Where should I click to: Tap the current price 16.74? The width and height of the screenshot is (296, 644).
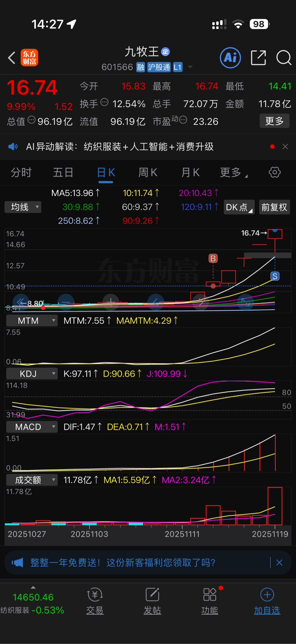(32, 88)
